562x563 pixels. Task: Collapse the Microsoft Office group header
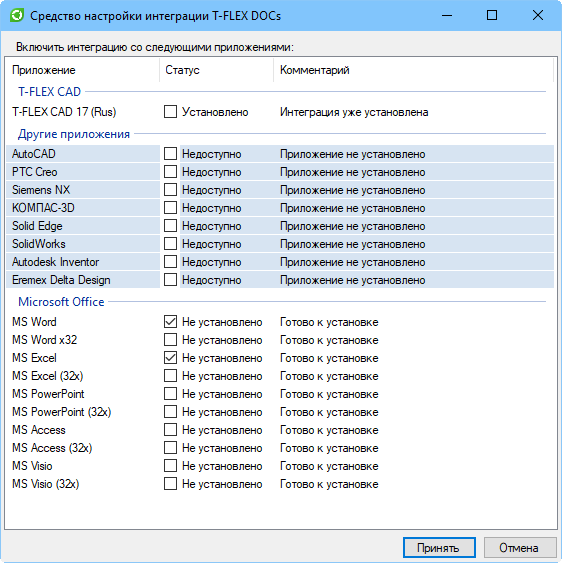pos(61,302)
